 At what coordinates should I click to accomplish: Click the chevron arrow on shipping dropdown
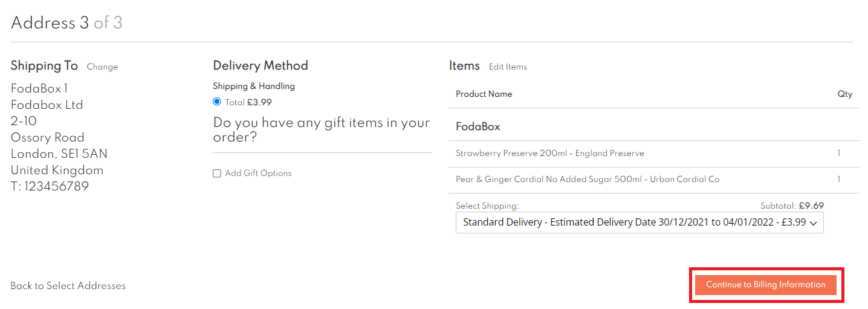click(813, 223)
